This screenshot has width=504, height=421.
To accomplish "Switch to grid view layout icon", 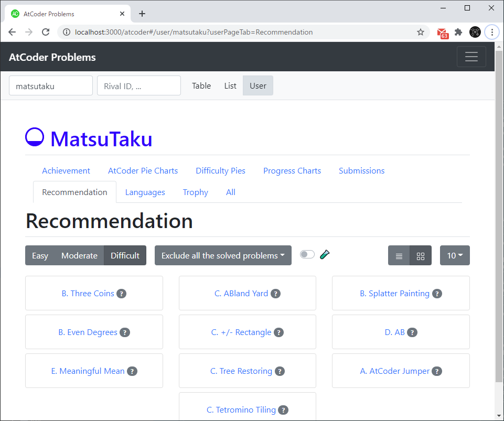I will tap(421, 255).
